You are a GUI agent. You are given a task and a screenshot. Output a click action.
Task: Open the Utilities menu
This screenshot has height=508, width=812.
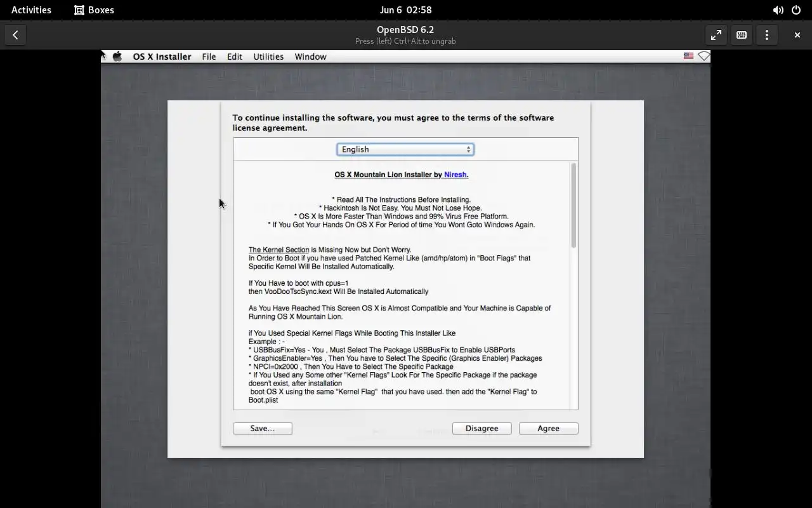tap(268, 57)
